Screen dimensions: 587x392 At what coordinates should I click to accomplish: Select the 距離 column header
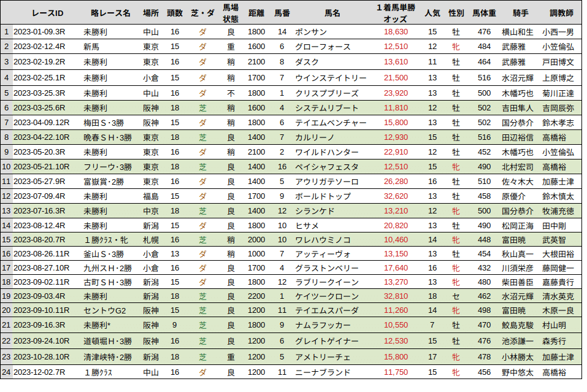coord(256,13)
